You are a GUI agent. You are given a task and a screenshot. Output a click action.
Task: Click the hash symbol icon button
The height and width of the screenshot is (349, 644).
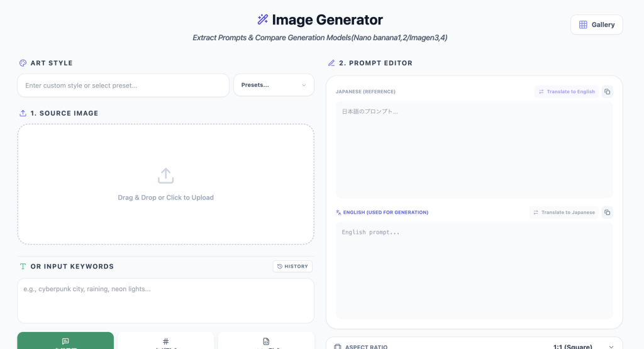(x=165, y=341)
